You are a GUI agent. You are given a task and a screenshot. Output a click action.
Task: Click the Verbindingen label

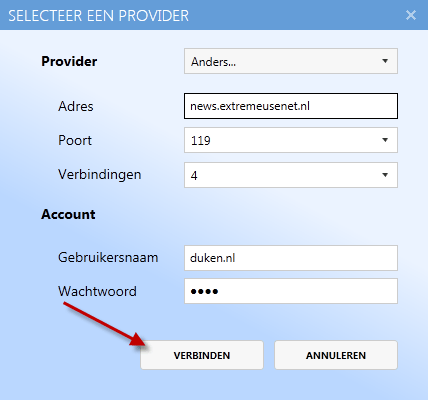pyautogui.click(x=100, y=175)
